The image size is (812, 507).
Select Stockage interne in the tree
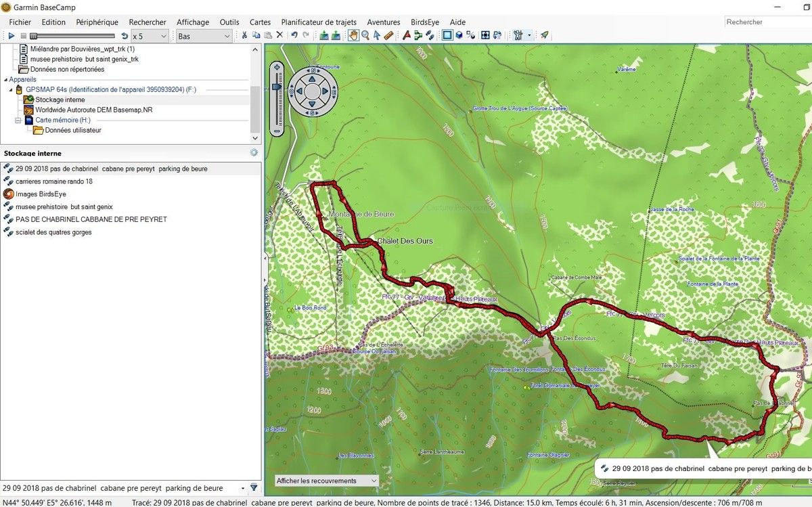click(x=60, y=100)
